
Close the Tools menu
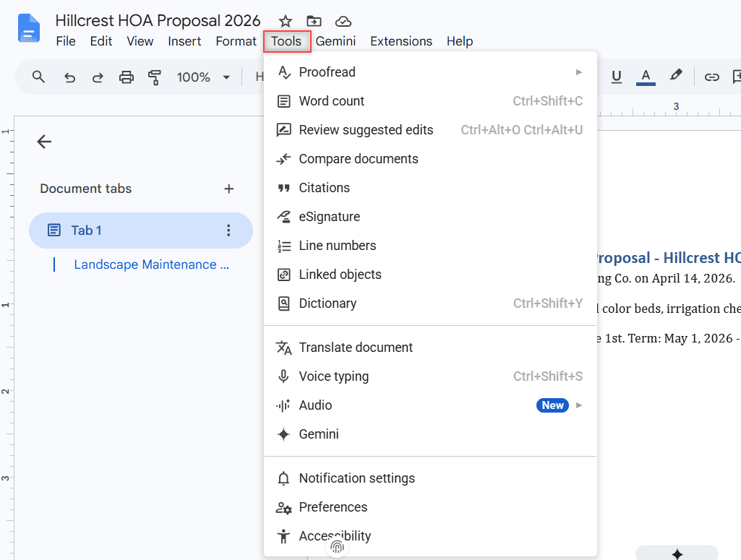pos(286,42)
